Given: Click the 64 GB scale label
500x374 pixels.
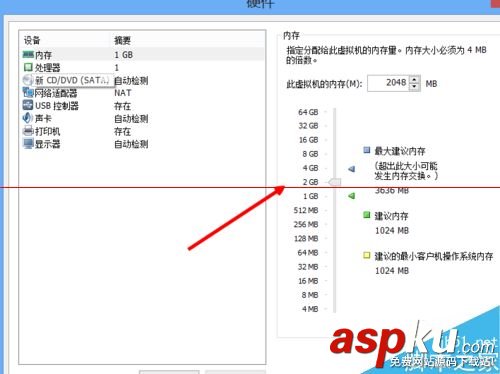Looking at the screenshot, I should pyautogui.click(x=308, y=112).
